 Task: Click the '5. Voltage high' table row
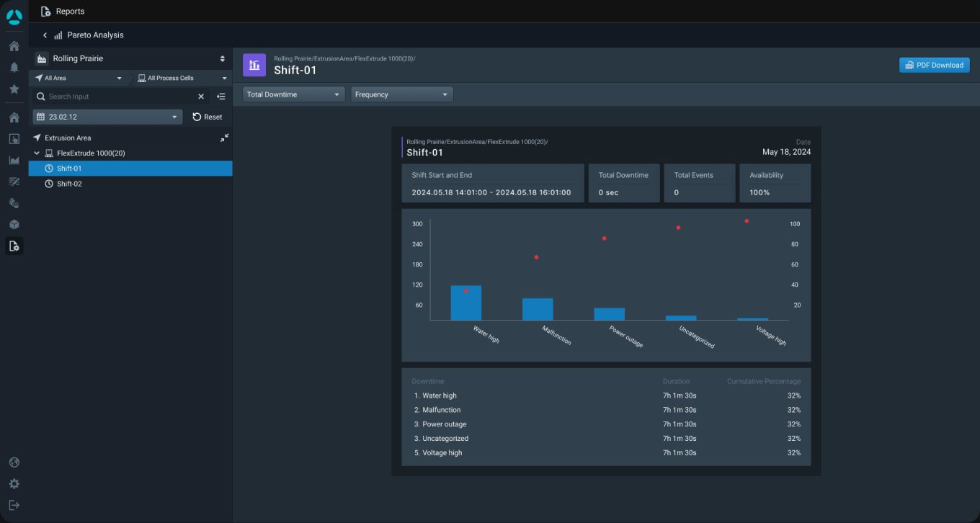tap(606, 453)
